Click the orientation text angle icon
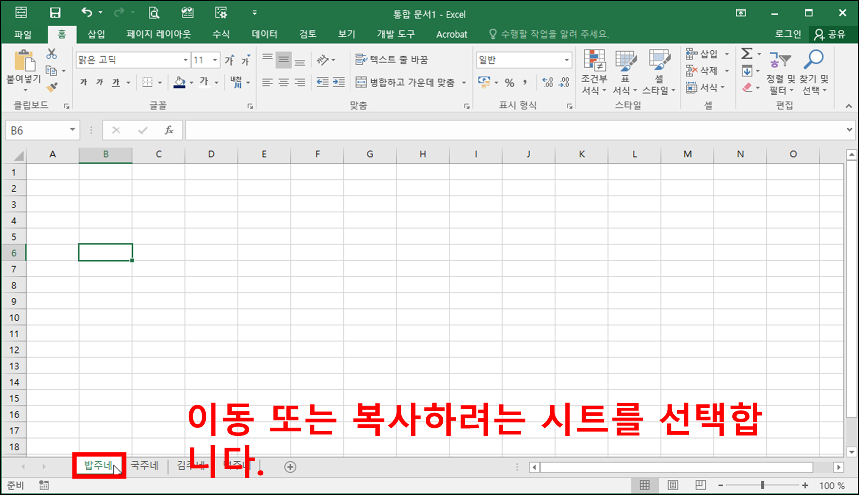 tap(323, 60)
